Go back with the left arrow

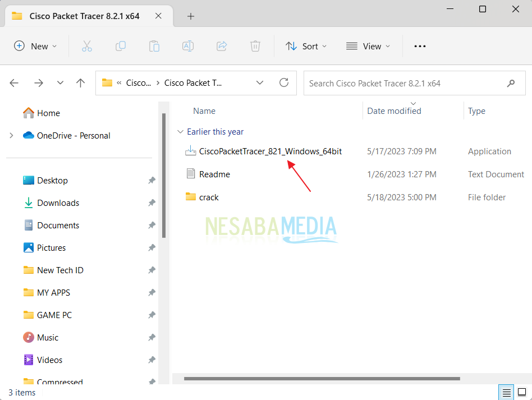(14, 83)
